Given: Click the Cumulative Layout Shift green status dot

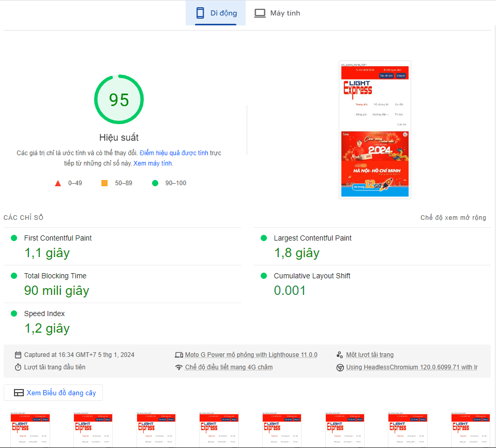Looking at the screenshot, I should [264, 276].
